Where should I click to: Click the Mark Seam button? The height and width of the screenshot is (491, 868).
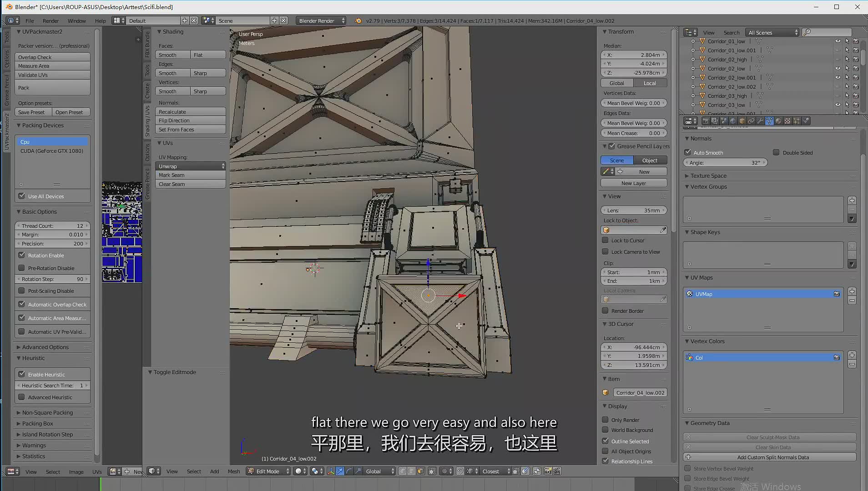pyautogui.click(x=191, y=175)
